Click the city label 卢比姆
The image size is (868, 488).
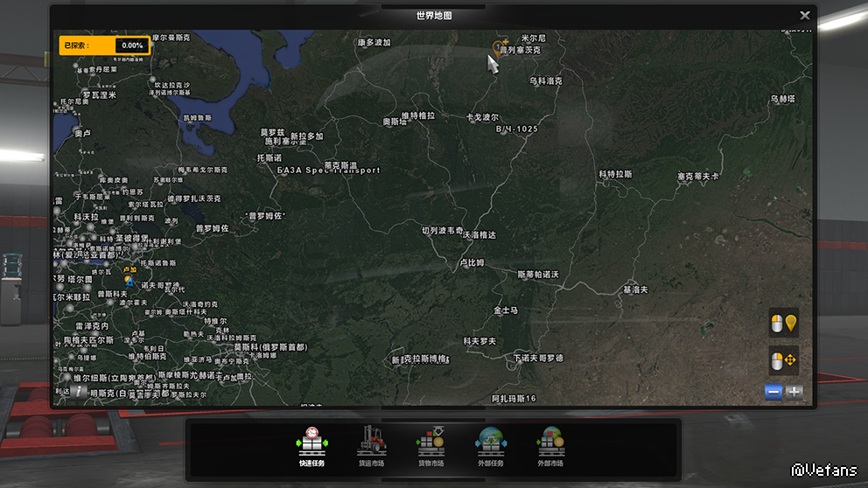pos(472,263)
